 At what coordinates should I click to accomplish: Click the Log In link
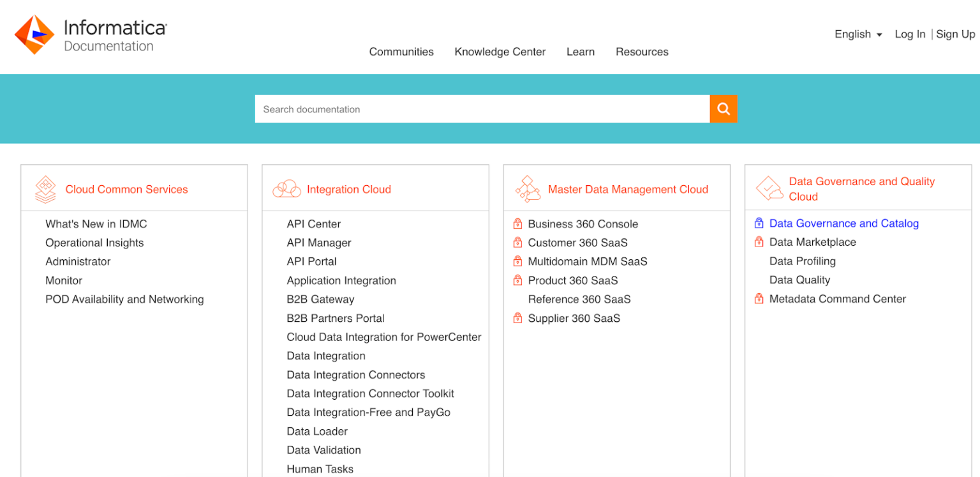tap(910, 34)
